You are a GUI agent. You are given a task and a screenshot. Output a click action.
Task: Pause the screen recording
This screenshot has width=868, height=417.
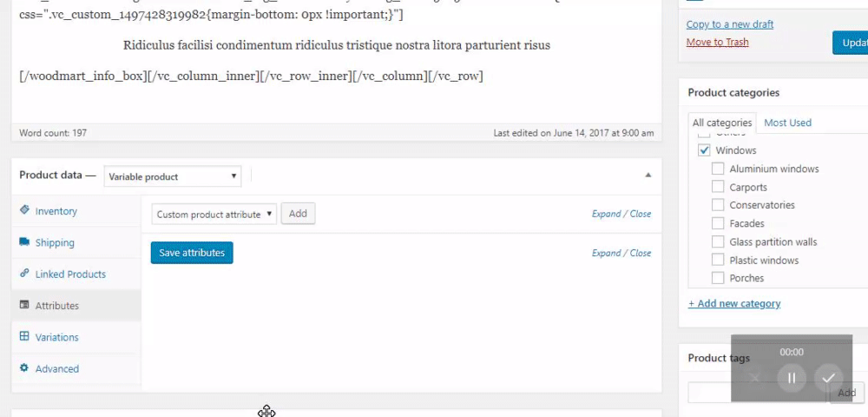[x=791, y=378]
